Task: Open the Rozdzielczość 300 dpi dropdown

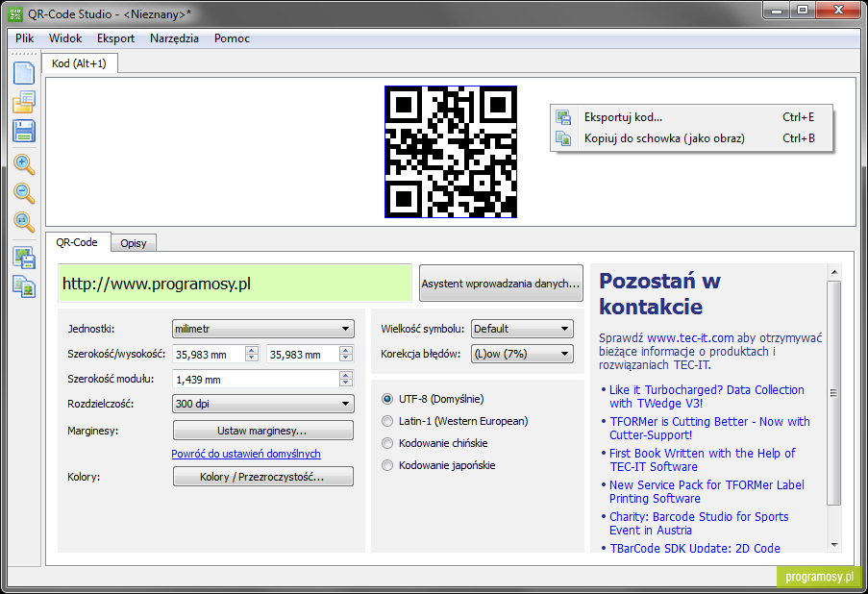Action: pos(263,404)
